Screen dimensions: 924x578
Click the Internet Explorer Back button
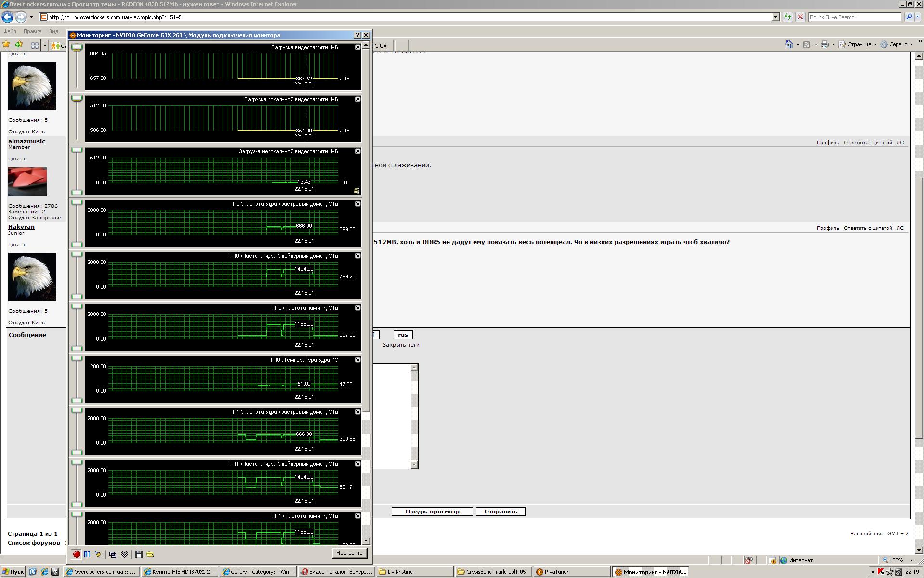coord(7,17)
